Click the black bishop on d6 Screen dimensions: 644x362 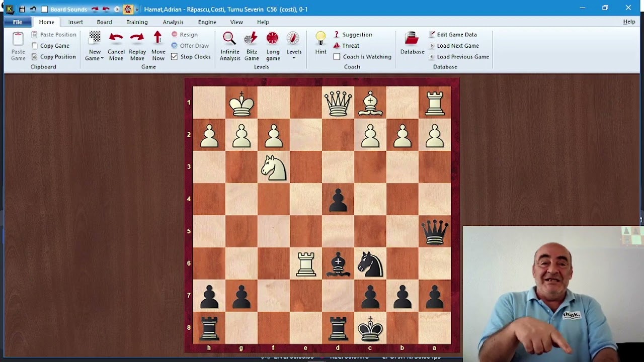pos(338,264)
